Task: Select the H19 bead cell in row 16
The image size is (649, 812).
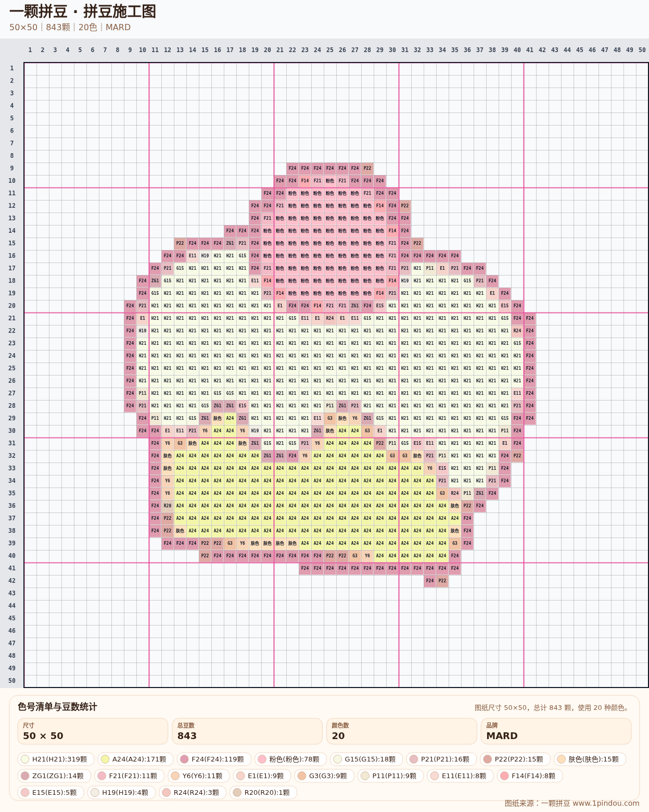Action: pos(205,256)
